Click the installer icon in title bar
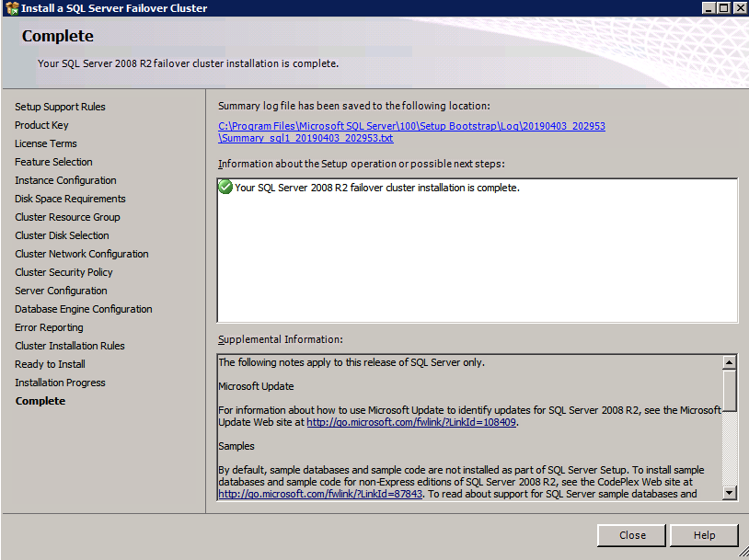The image size is (749, 560). pos(12,8)
